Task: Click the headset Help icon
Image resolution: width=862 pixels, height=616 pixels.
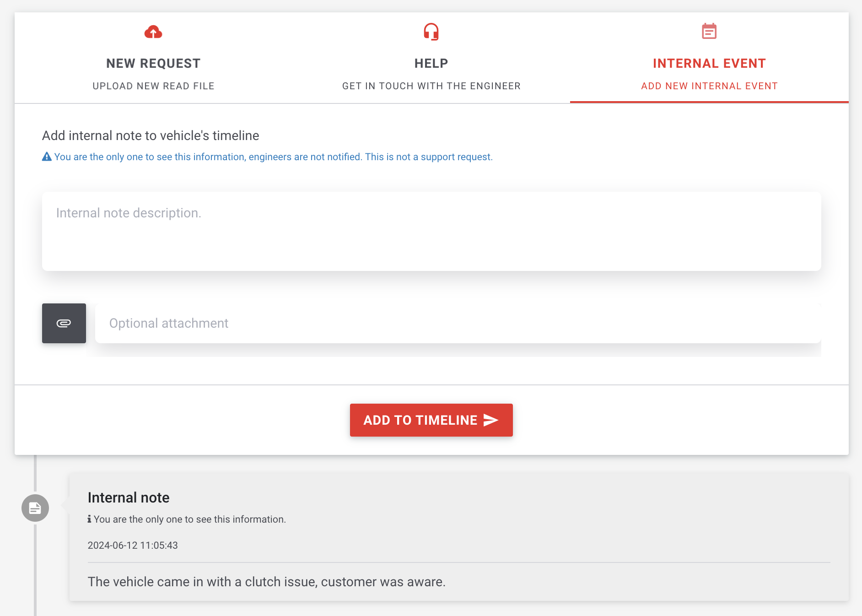Action: pos(431,32)
